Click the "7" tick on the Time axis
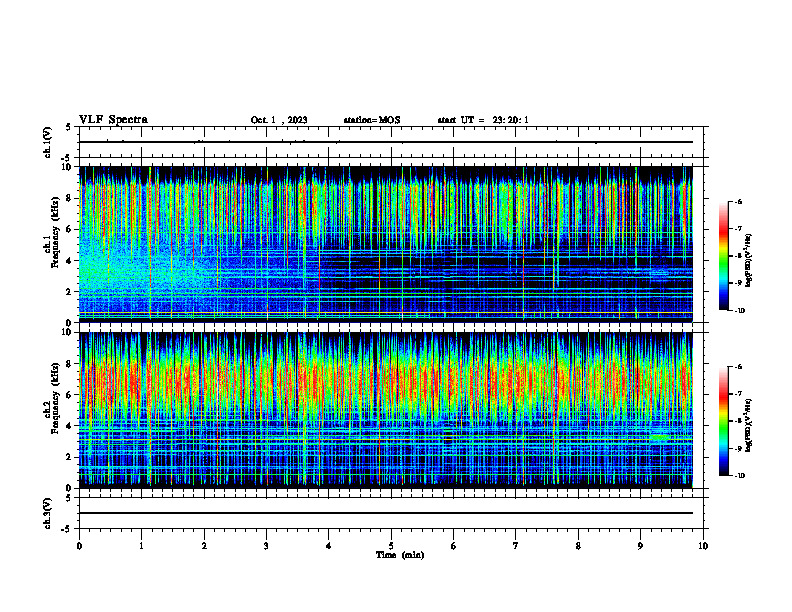The height and width of the screenshot is (612, 792). (x=516, y=546)
